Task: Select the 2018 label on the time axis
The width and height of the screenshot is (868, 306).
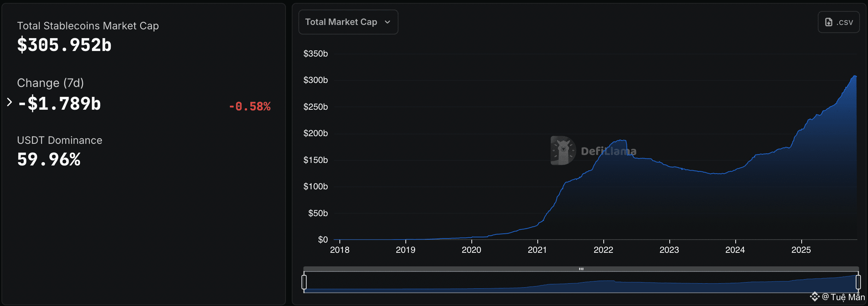Action: [339, 250]
